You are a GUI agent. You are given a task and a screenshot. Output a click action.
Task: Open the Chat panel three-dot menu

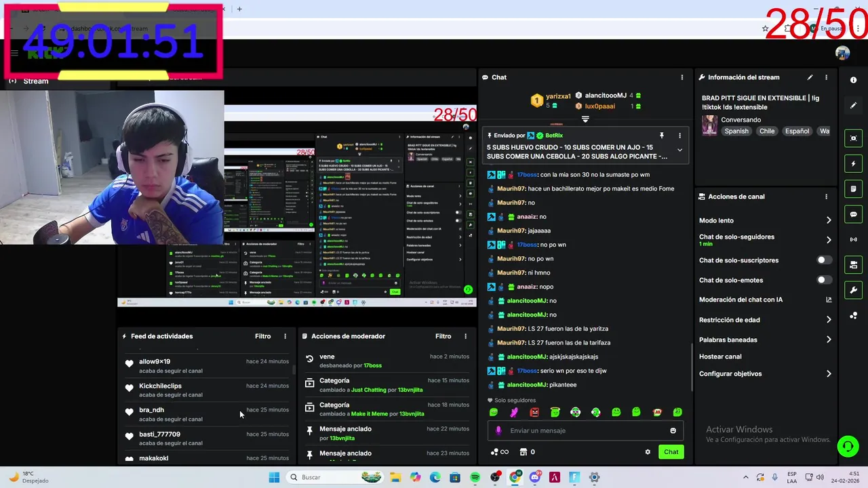click(x=682, y=77)
